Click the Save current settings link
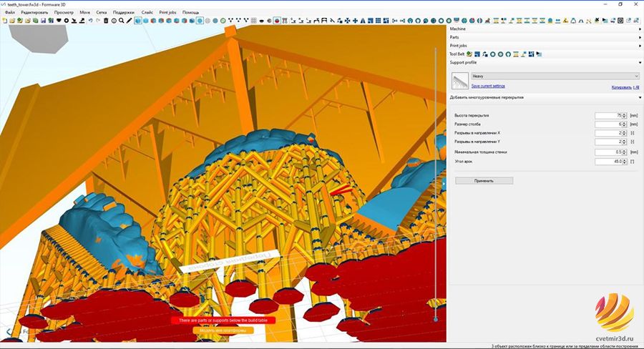644x349 pixels. point(488,86)
